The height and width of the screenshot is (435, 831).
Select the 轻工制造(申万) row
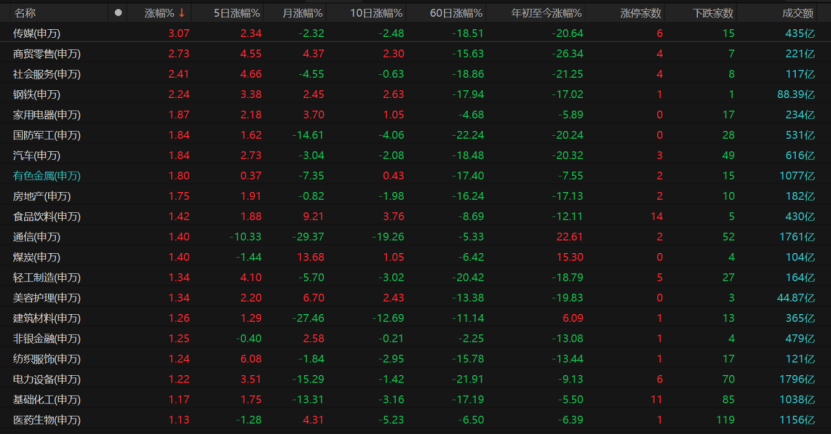tap(416, 278)
